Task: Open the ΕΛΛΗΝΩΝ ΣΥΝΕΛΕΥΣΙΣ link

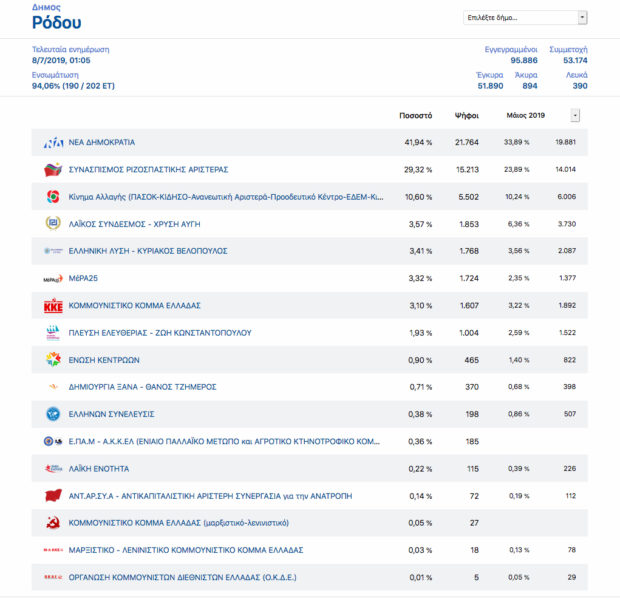Action: (x=111, y=414)
